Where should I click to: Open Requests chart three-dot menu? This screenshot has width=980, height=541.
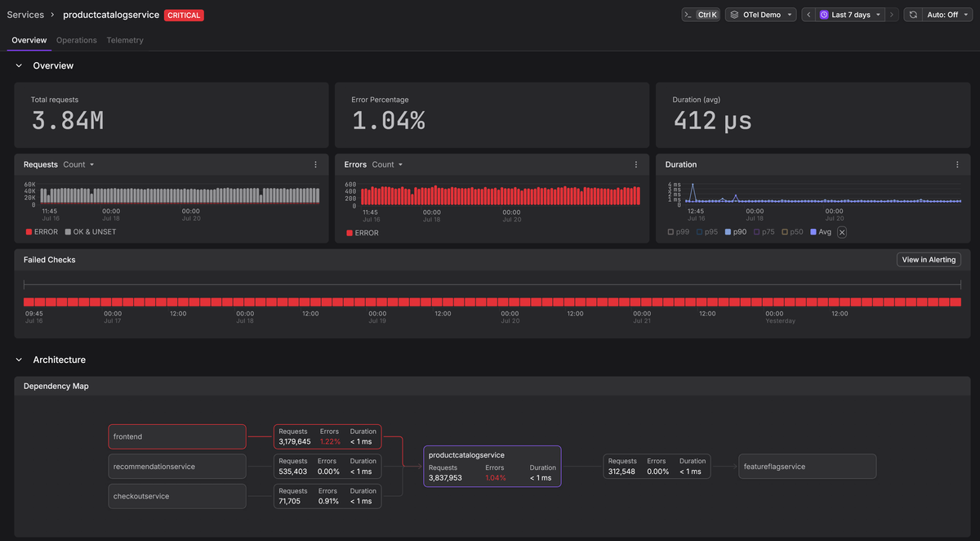316,164
